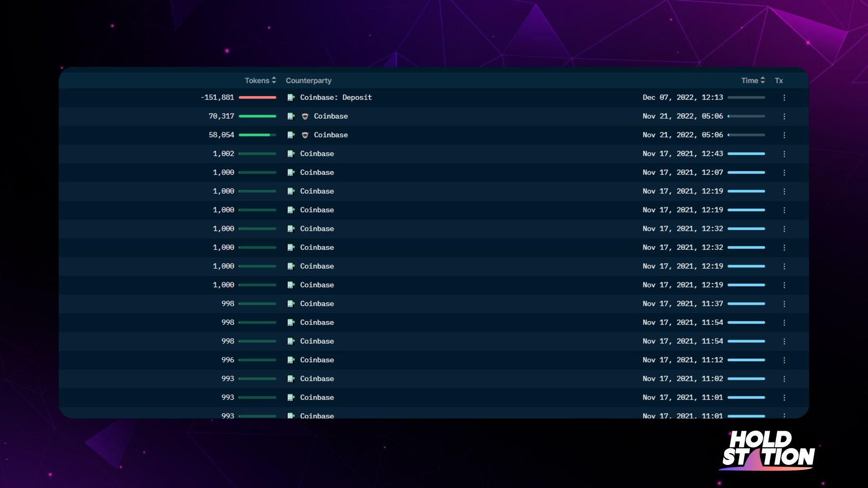Click the building icon in the 1,002 row
The height and width of the screenshot is (488, 868).
coord(291,154)
